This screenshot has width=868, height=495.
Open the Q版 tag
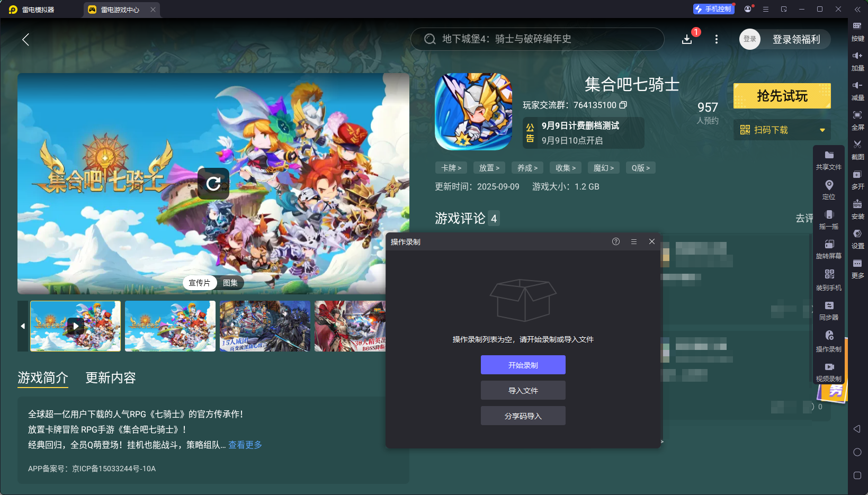[641, 168]
